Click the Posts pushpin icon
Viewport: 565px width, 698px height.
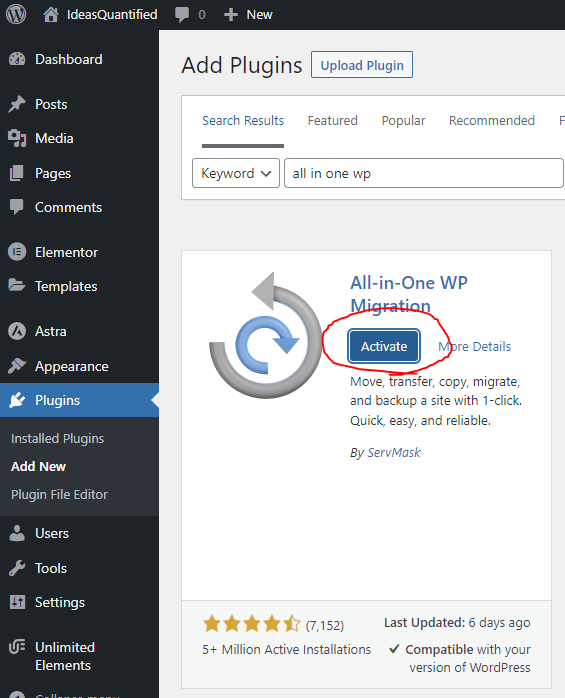coord(17,104)
